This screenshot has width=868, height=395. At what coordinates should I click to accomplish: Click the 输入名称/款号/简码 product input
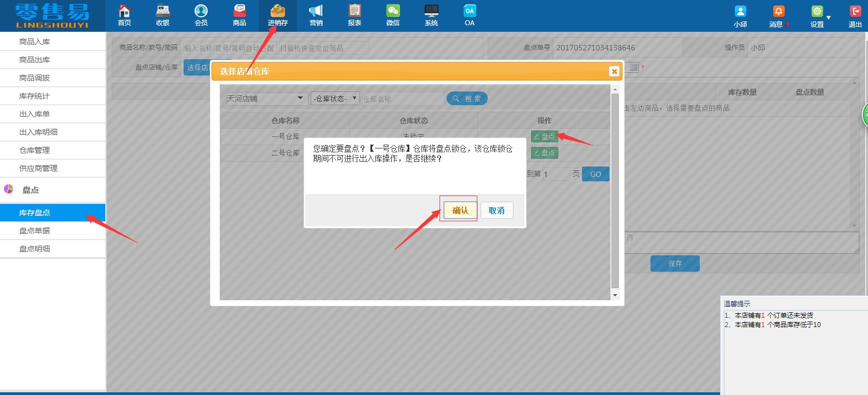click(x=229, y=48)
